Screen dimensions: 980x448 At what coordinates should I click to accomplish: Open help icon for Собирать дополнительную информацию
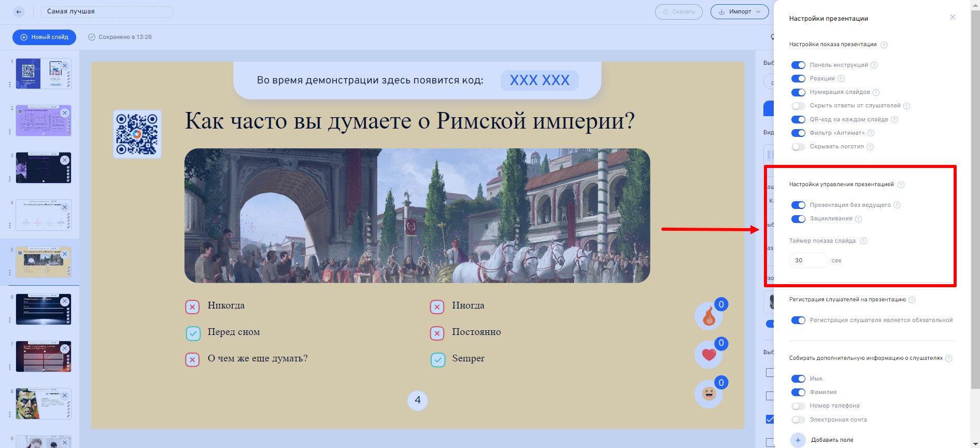(949, 358)
